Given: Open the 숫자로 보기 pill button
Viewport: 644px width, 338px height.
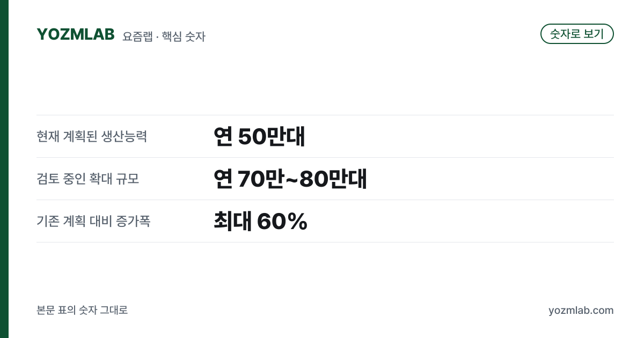Looking at the screenshot, I should tap(577, 34).
